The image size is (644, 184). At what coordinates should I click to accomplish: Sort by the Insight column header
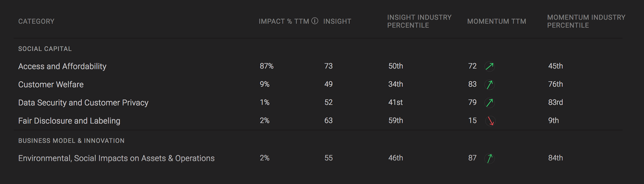(337, 21)
